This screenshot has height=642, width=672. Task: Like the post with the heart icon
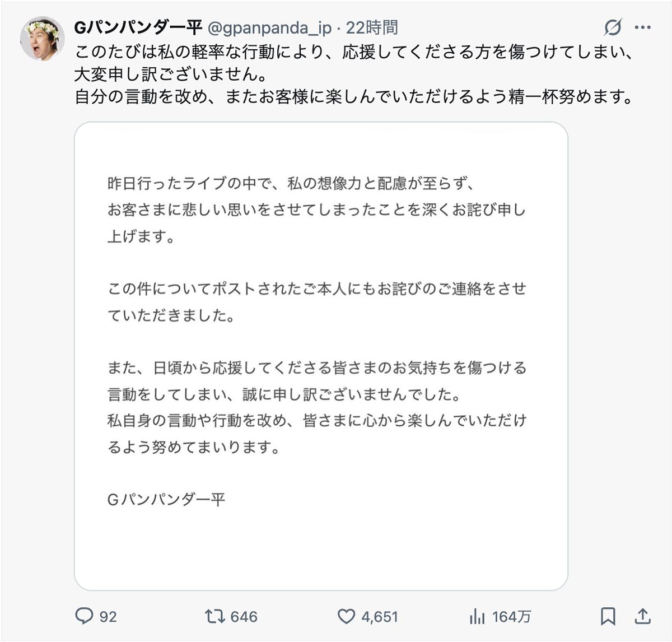click(346, 616)
